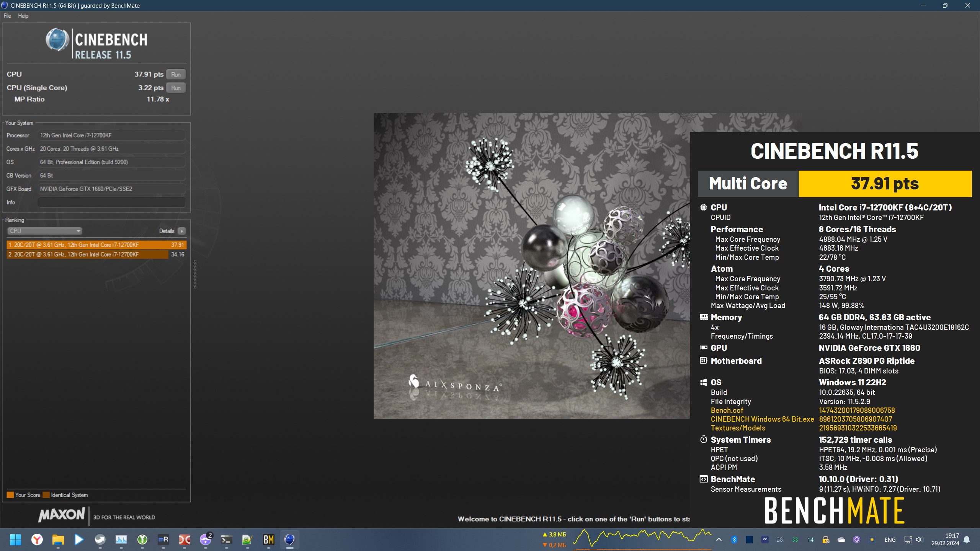Viewport: 980px width, 551px height.
Task: Open the terminal icon in the taskbar
Action: click(226, 540)
